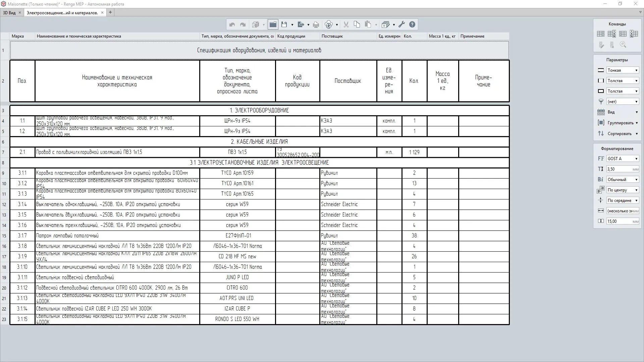
Task: Open help with the question mark icon
Action: (x=412, y=24)
